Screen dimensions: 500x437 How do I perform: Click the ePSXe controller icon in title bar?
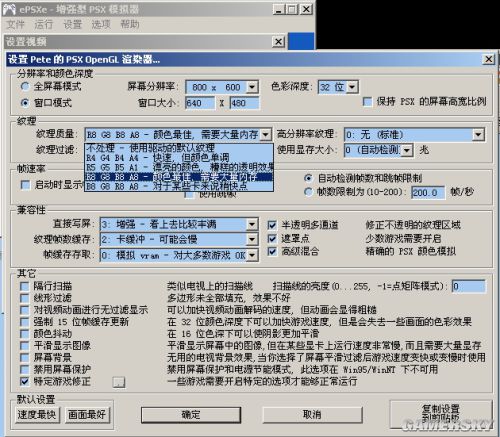tap(9, 9)
